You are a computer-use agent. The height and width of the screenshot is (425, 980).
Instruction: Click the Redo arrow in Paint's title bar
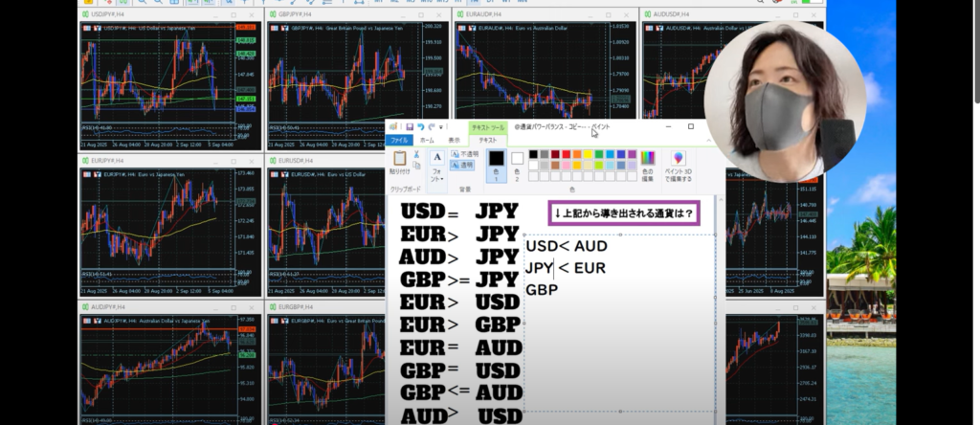[x=432, y=127]
